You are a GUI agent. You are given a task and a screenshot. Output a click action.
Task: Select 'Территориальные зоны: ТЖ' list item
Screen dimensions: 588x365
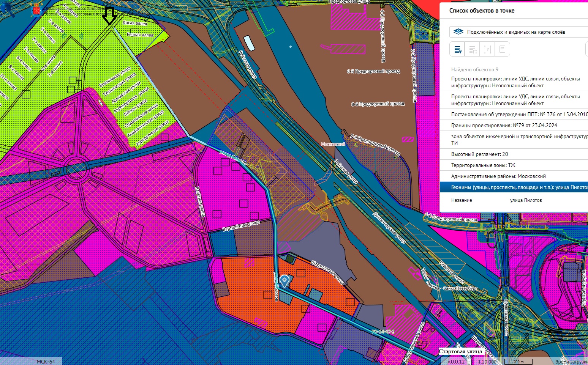click(x=483, y=165)
